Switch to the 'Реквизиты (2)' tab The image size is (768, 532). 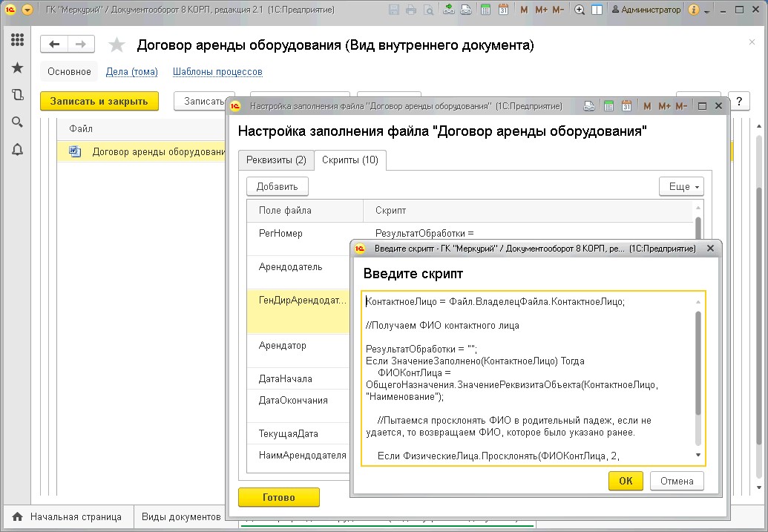point(276,160)
